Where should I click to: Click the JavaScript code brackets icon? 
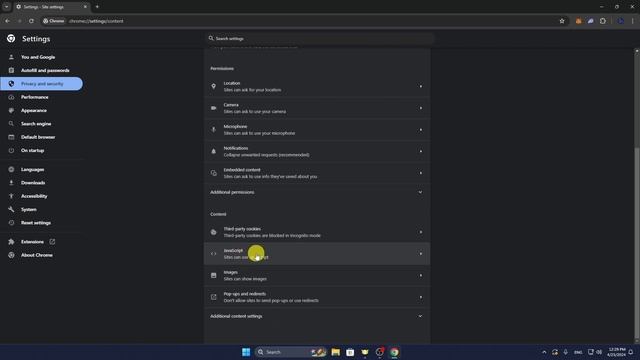[213, 253]
